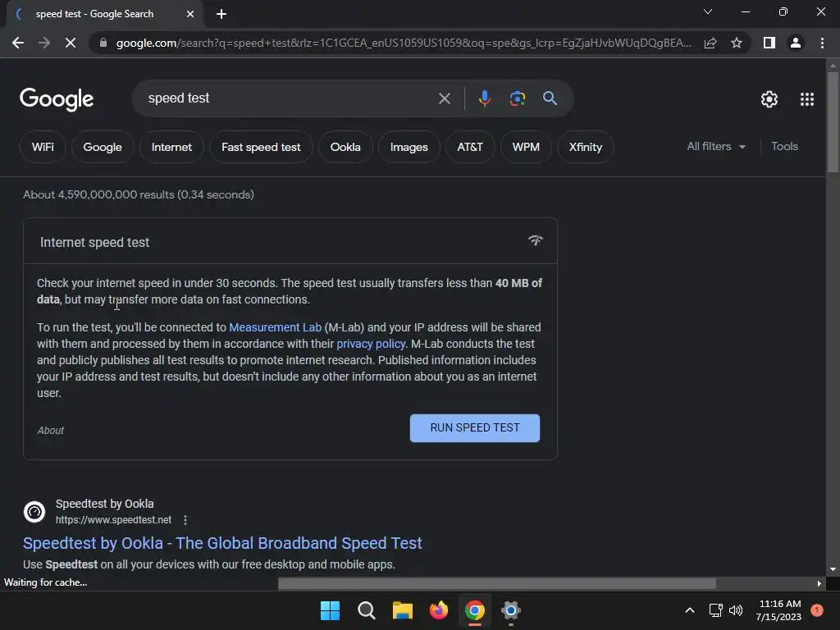The width and height of the screenshot is (840, 630).
Task: Share this page icon in address bar
Action: 710,43
